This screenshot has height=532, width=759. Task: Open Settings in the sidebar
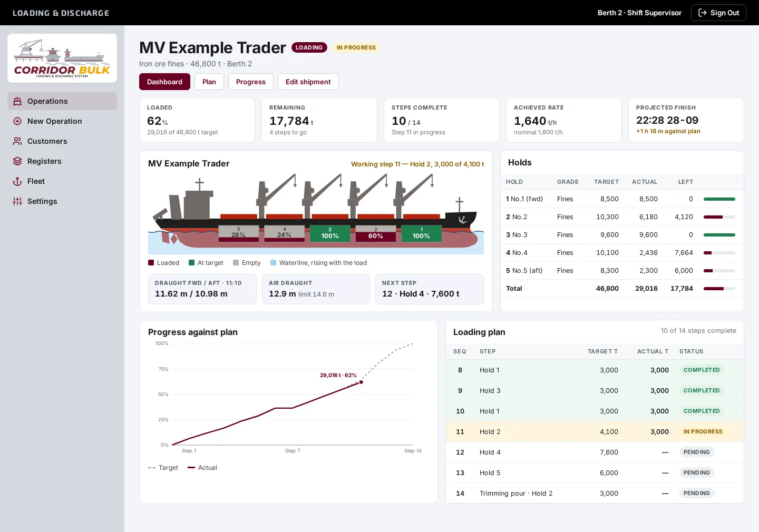62,201
